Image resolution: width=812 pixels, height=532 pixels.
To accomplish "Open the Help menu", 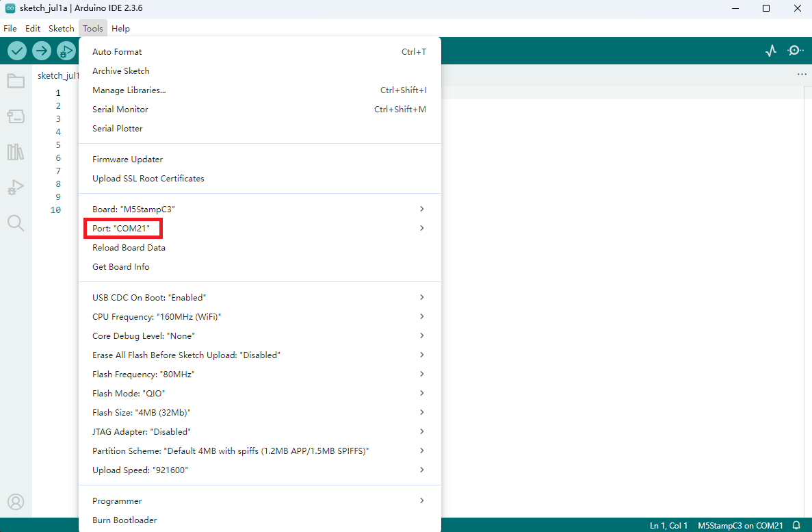I will [120, 29].
